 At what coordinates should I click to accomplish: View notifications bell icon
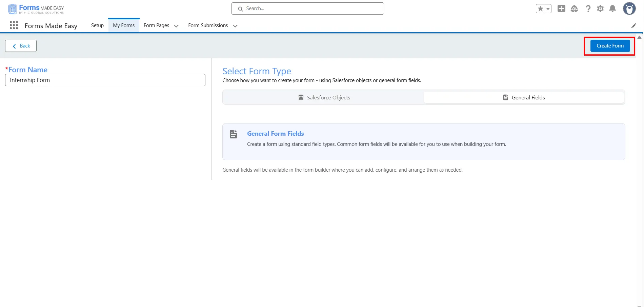(x=612, y=9)
